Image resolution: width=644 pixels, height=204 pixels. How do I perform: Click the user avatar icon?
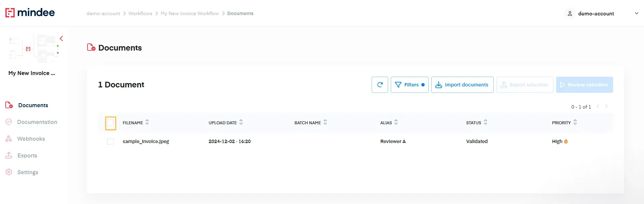(x=570, y=14)
